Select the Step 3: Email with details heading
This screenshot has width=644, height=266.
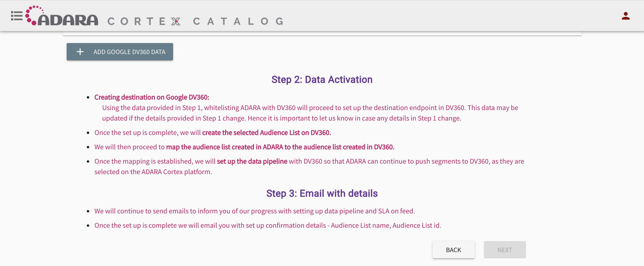(322, 193)
